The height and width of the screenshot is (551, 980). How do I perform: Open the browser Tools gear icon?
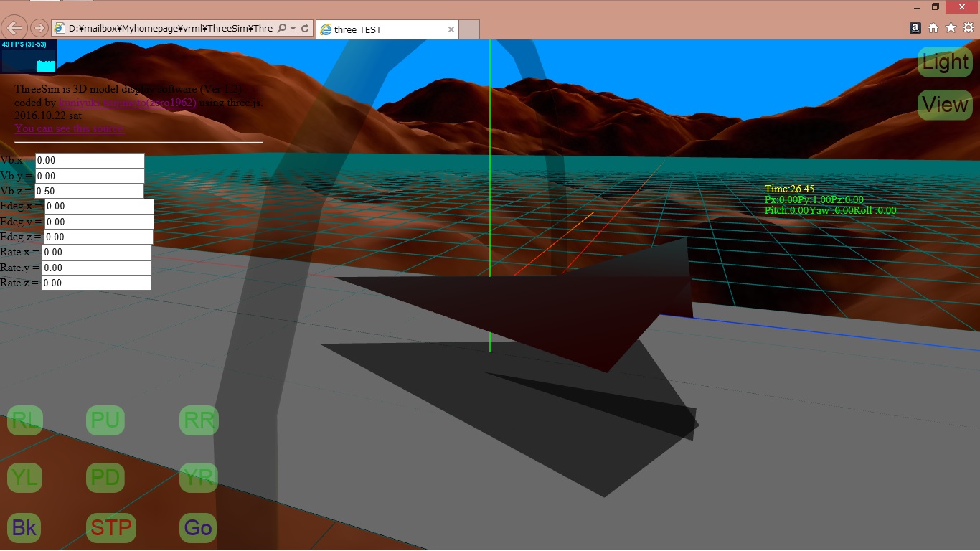click(x=969, y=28)
